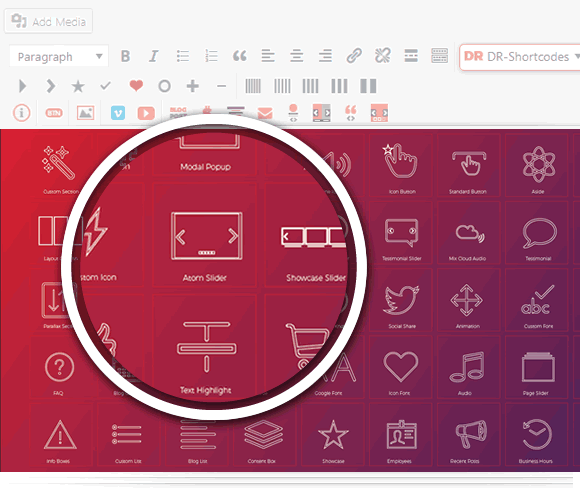580x489 pixels.
Task: Insert the six-column layout
Action: tap(253, 86)
